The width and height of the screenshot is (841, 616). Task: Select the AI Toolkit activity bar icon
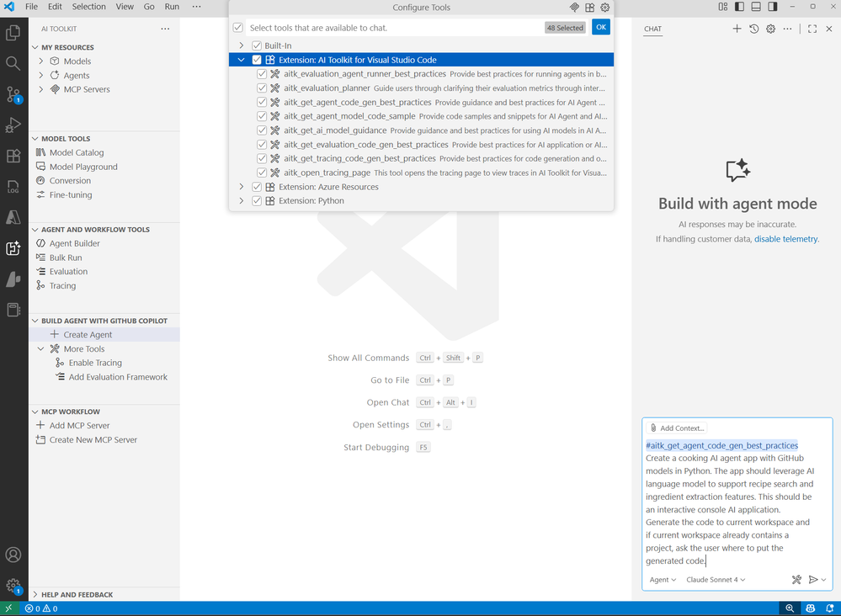pyautogui.click(x=13, y=248)
